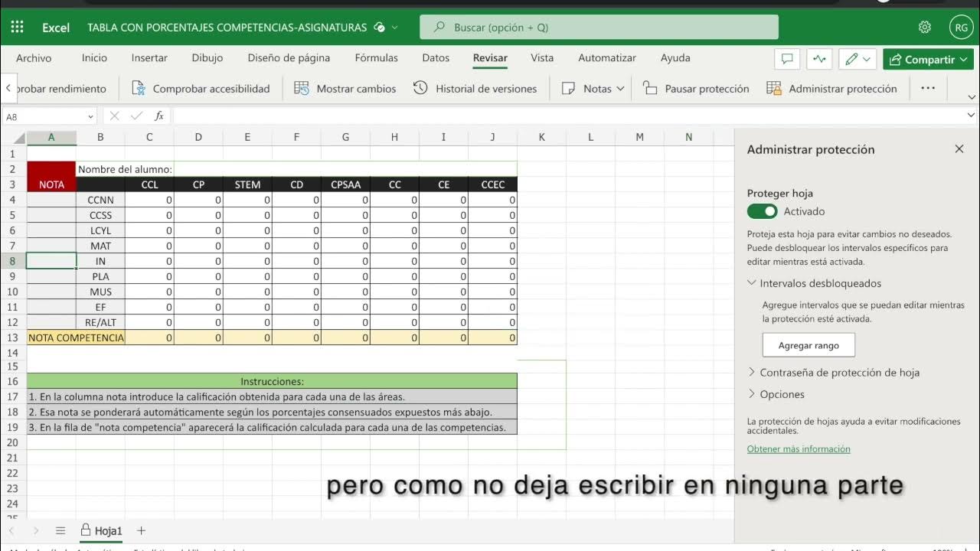The width and height of the screenshot is (980, 551).
Task: Open the Obtener más información link
Action: click(799, 449)
